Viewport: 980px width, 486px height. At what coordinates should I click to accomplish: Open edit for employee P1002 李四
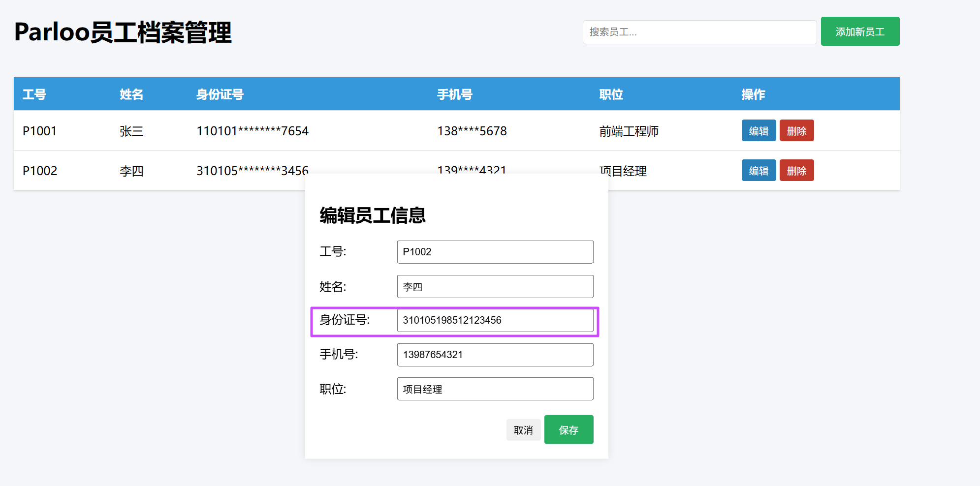[758, 171]
